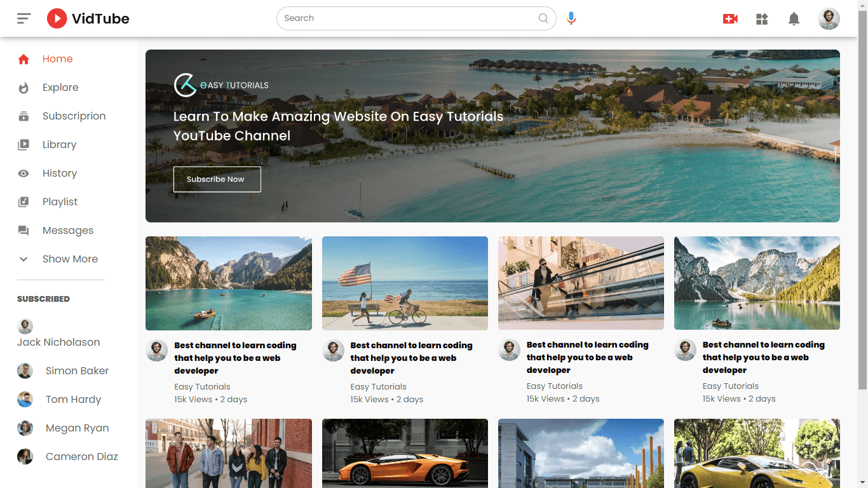Viewport: 868px width, 488px height.
Task: Open the yellow sports car thumbnail
Action: tap(757, 453)
